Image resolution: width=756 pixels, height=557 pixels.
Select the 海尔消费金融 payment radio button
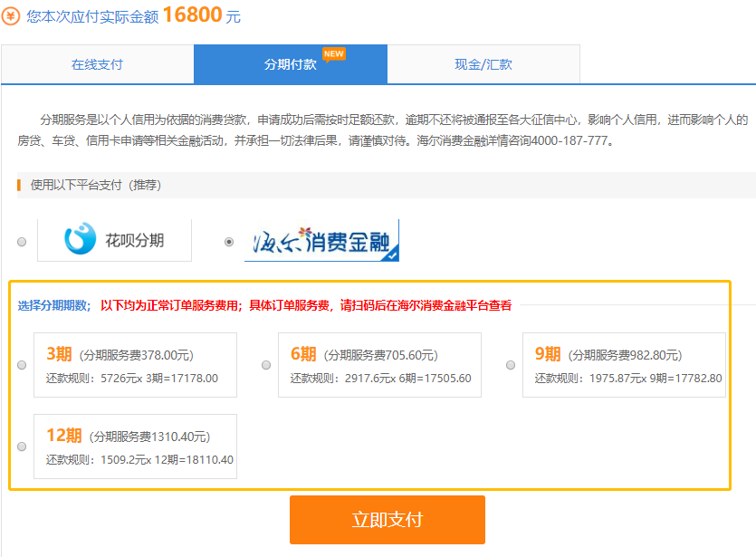(x=231, y=241)
